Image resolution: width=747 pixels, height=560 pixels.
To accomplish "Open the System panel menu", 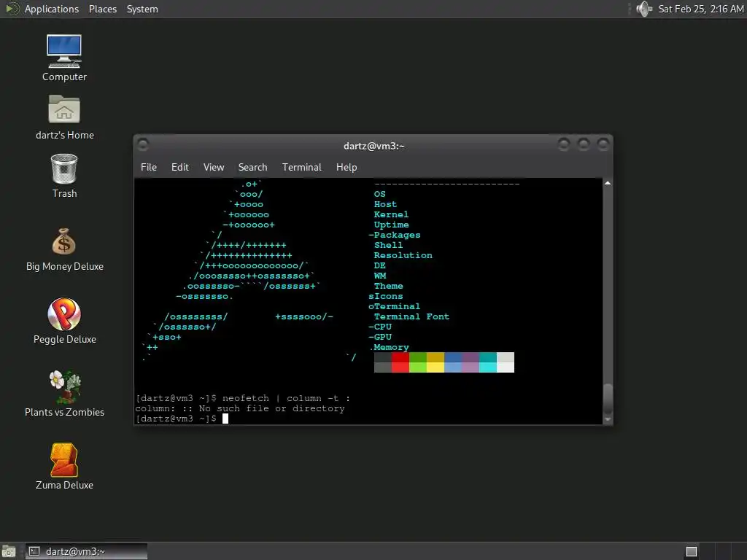I will [142, 9].
